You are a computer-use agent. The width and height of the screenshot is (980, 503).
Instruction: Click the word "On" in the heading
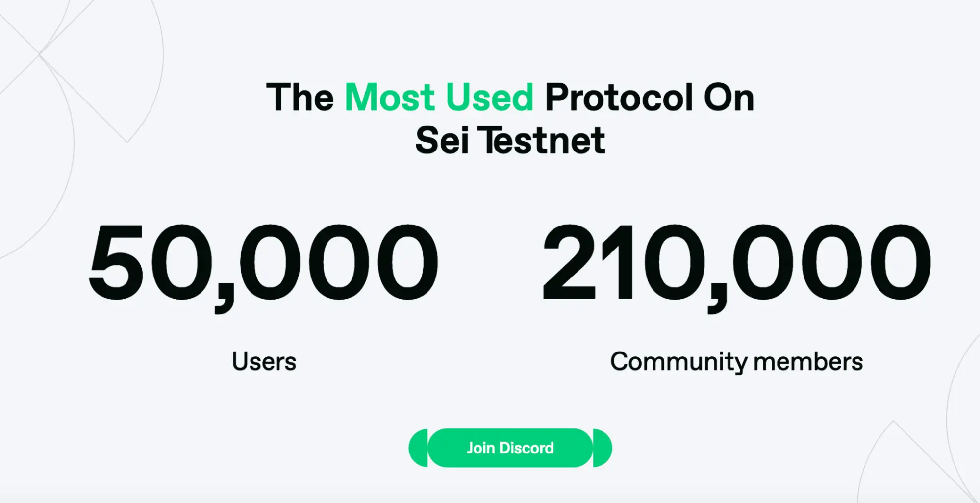click(x=729, y=97)
